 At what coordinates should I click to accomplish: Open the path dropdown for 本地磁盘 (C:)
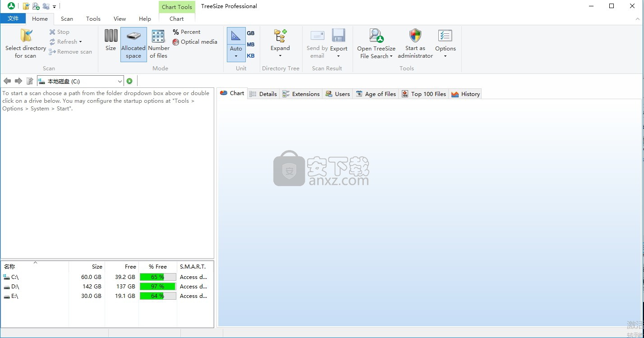(x=120, y=82)
